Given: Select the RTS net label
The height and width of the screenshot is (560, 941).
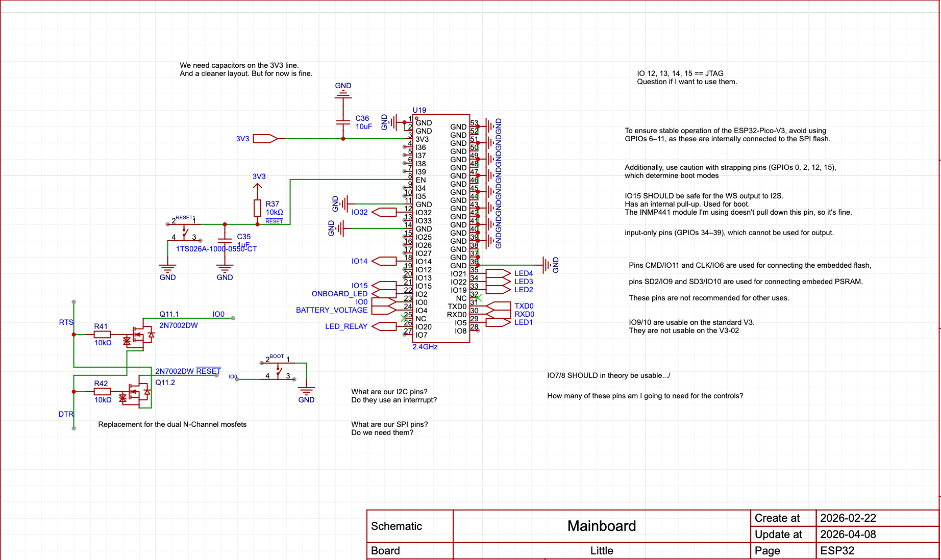Looking at the screenshot, I should click(66, 322).
